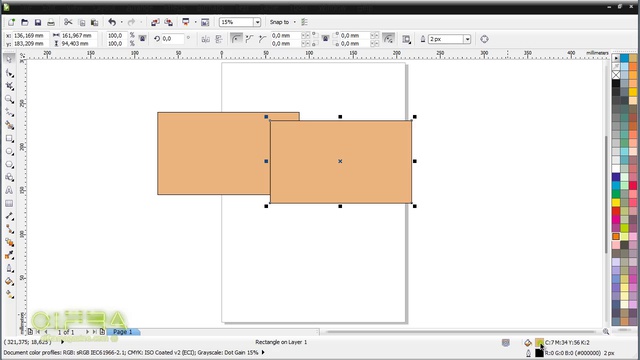640x360 pixels.
Task: Mirror the object horizontally
Action: pos(206,39)
